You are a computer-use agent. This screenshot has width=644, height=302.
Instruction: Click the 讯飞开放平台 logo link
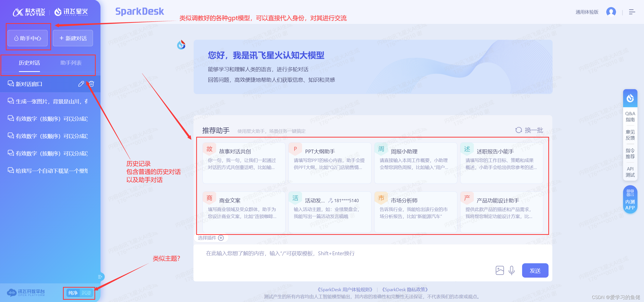click(x=26, y=292)
